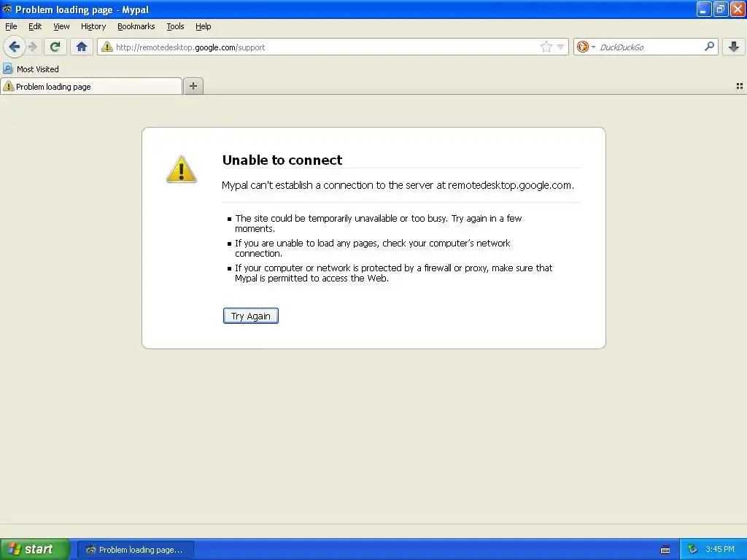This screenshot has width=747, height=560.
Task: Click Problem loading page taskbar button
Action: (135, 550)
